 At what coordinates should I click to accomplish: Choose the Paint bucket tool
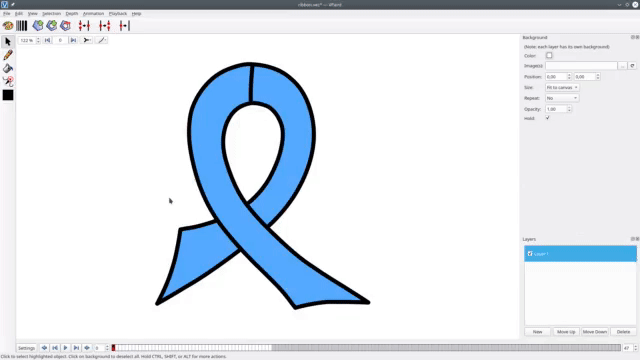click(8, 68)
